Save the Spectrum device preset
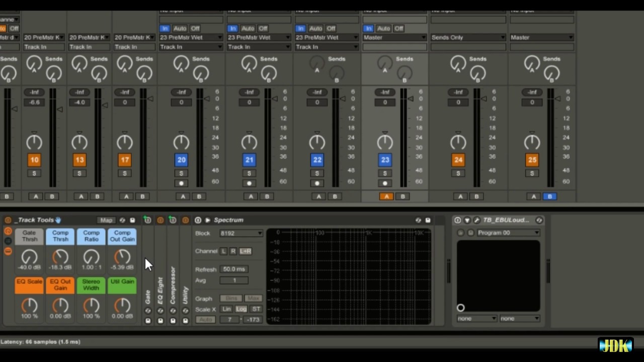Viewport: 644px width, 362px height. click(x=428, y=220)
